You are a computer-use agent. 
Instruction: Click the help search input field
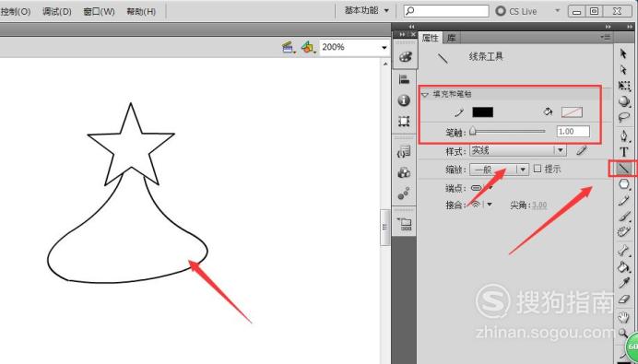[446, 11]
